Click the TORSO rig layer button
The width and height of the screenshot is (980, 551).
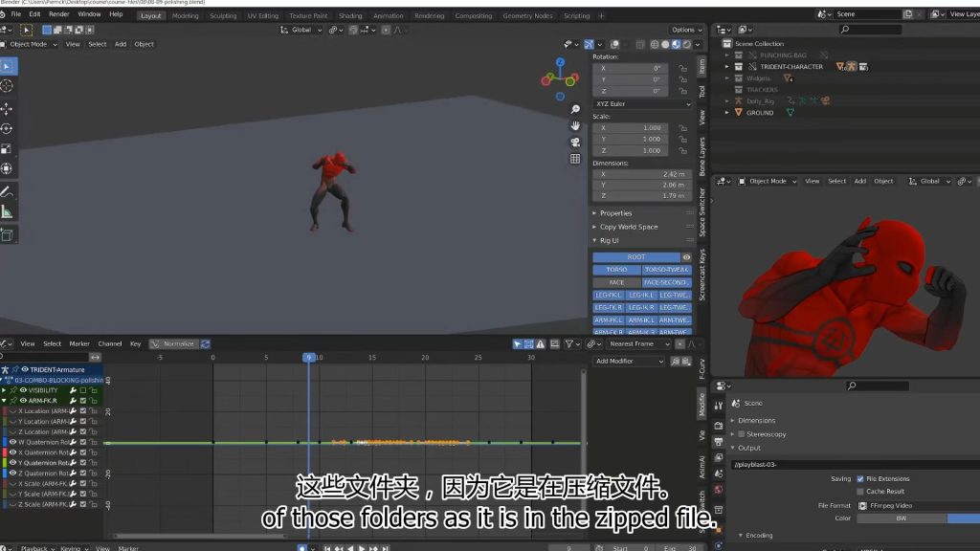point(616,270)
